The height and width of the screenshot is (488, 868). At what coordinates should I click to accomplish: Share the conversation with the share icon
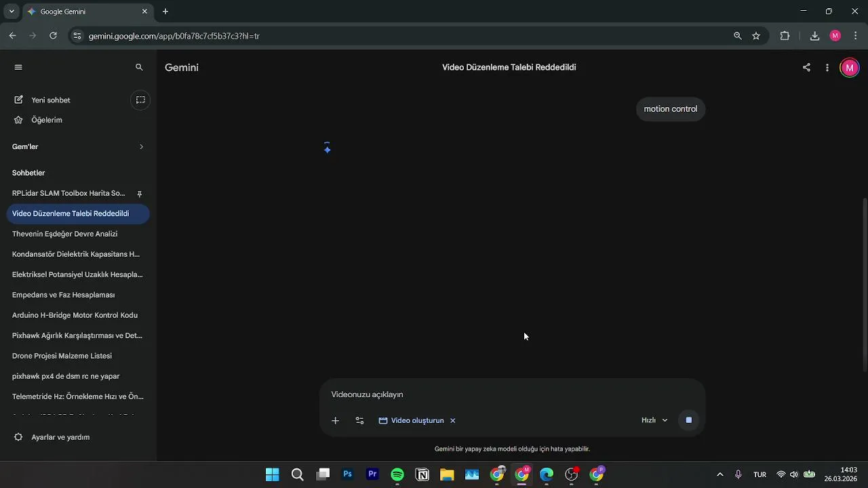[x=806, y=67]
